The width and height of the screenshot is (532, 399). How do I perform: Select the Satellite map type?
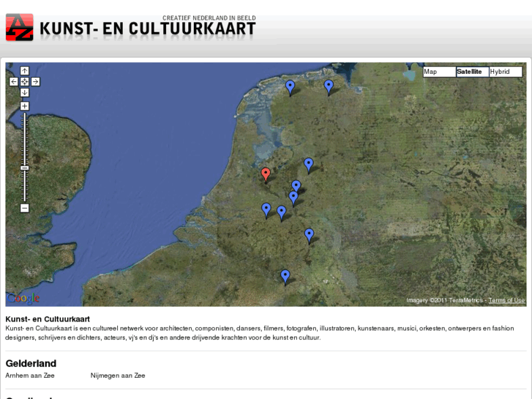point(472,72)
